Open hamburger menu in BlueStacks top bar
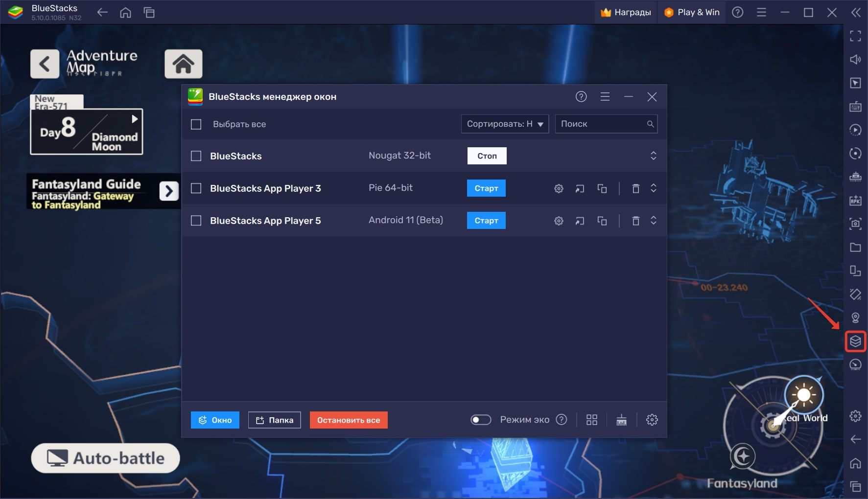This screenshot has height=499, width=868. (761, 12)
